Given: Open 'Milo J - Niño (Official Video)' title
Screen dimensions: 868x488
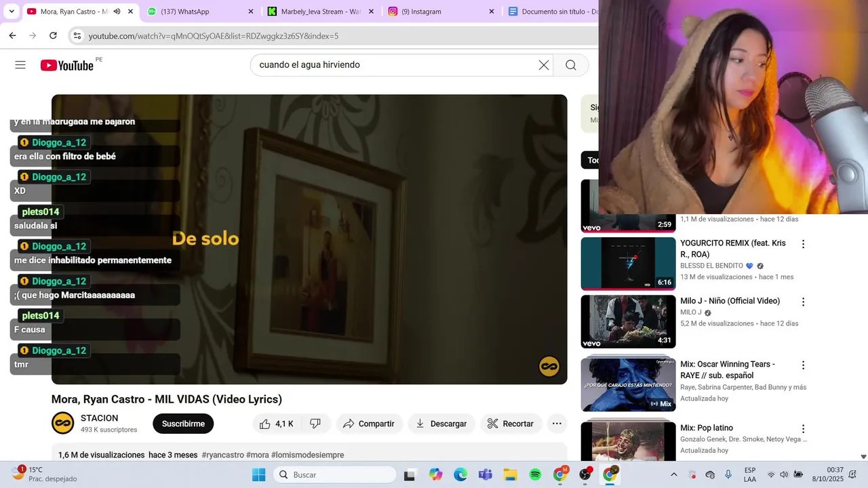Looking at the screenshot, I should pos(730,301).
